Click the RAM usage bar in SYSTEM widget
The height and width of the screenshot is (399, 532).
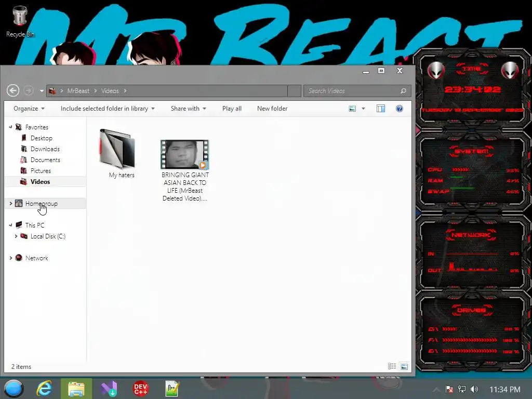tap(457, 178)
